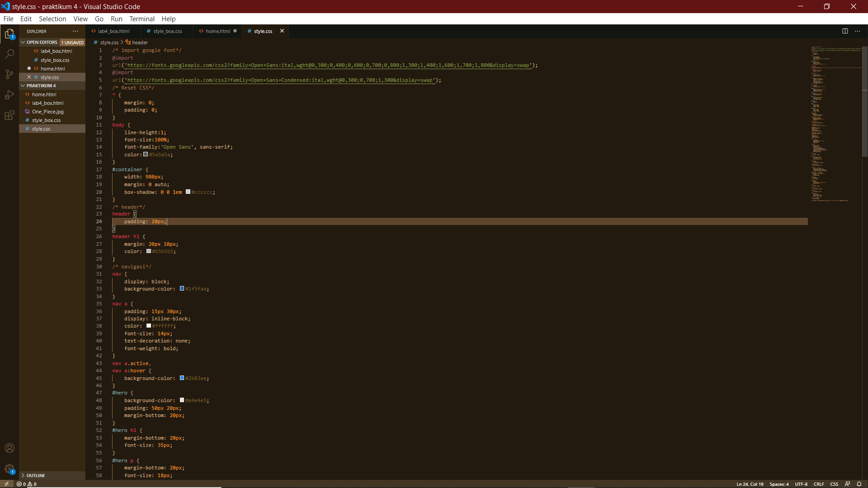Screen dimensions: 868x488
Task: Switch to the home.html tab
Action: coord(217,31)
